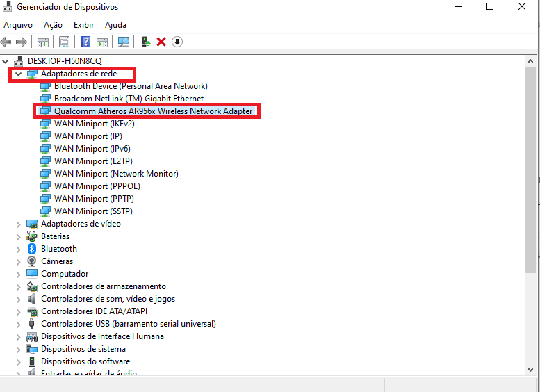Open the Exibir menu
The width and height of the screenshot is (540, 392).
pyautogui.click(x=83, y=25)
